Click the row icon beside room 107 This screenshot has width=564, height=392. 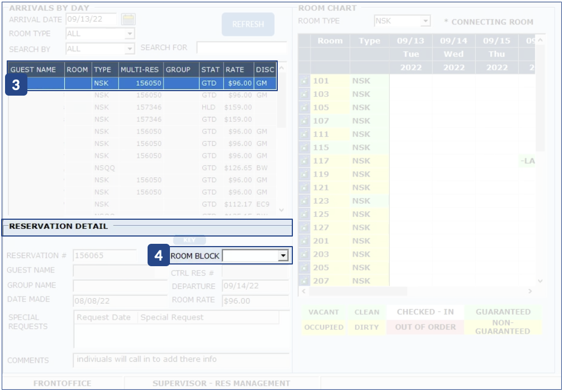pyautogui.click(x=304, y=121)
